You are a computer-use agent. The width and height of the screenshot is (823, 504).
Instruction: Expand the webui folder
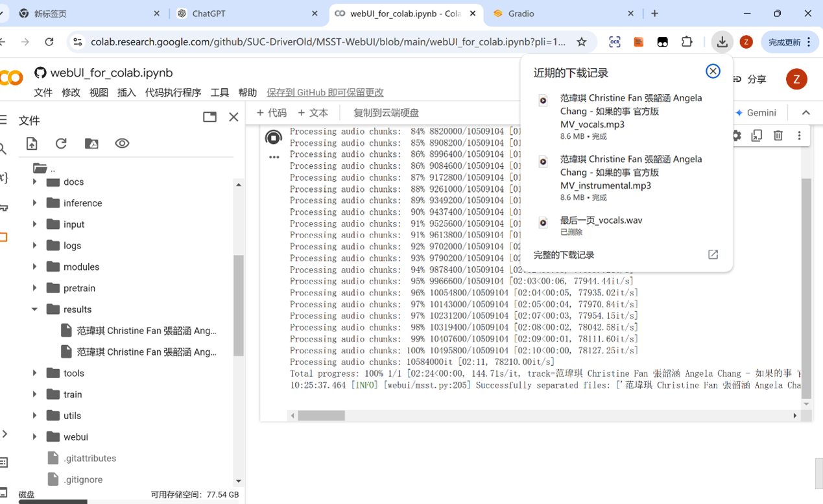tap(35, 437)
